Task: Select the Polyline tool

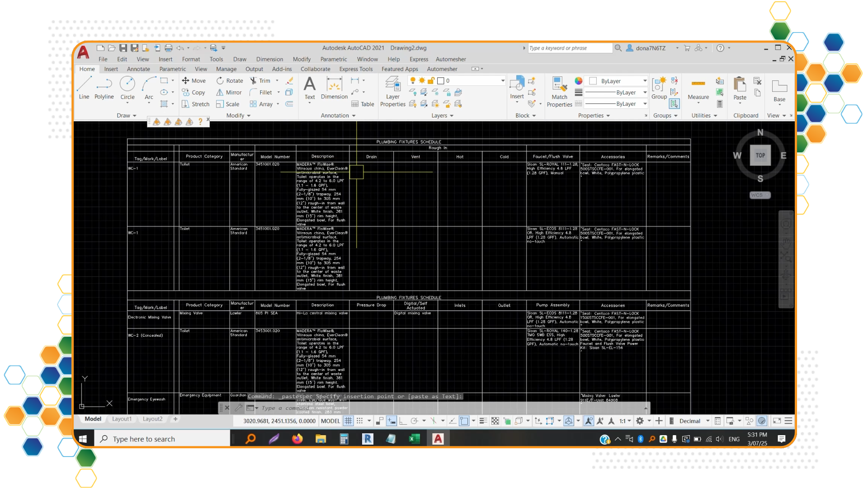Action: point(104,88)
